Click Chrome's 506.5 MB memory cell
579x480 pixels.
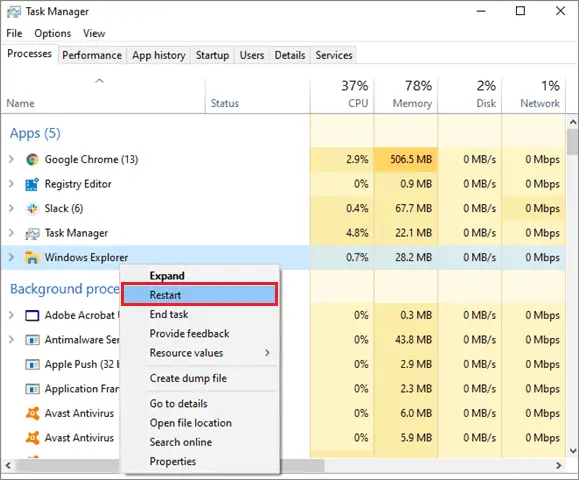pyautogui.click(x=406, y=160)
